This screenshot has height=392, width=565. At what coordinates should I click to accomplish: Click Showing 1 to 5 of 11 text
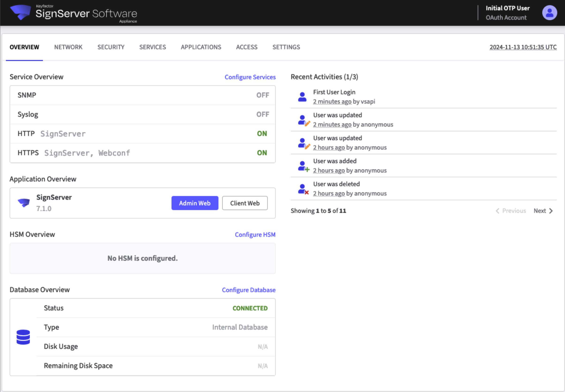(x=318, y=211)
